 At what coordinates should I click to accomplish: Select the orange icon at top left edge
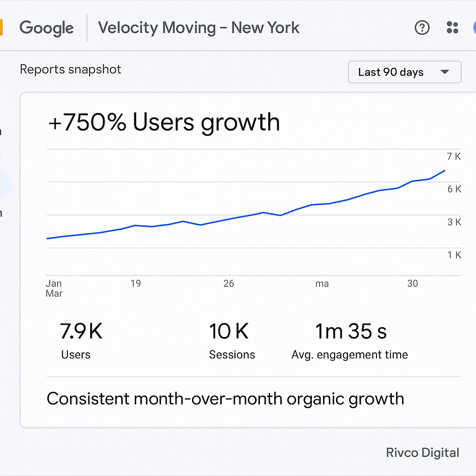2,27
